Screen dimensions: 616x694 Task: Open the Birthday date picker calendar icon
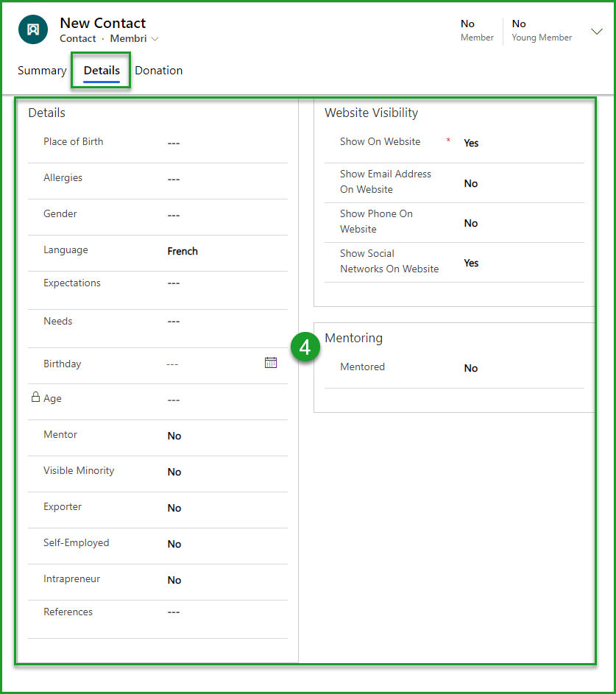pos(271,362)
